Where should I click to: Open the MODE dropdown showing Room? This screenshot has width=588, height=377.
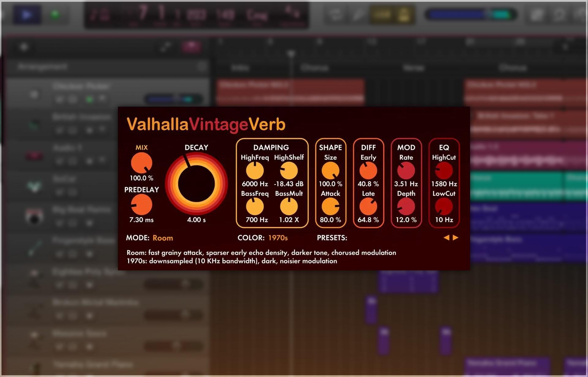click(163, 238)
